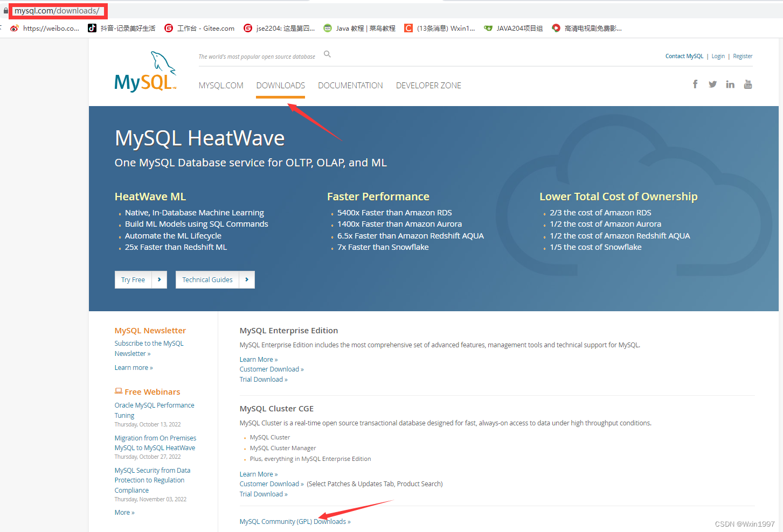Open the search magnifier icon
The image size is (783, 532).
[x=327, y=54]
